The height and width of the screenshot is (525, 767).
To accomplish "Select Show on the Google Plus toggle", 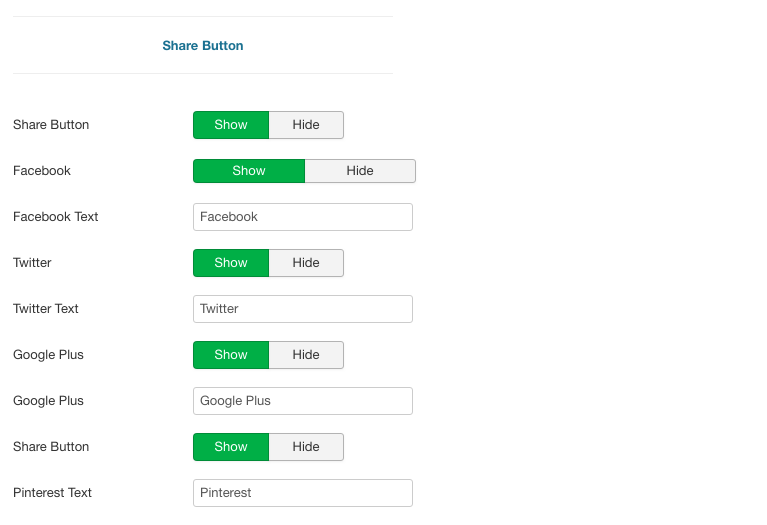I will coord(231,355).
